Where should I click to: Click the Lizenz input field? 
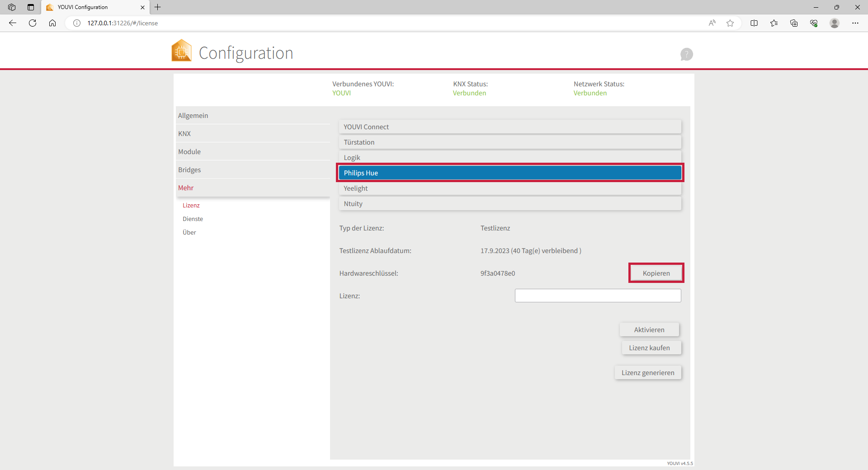(x=598, y=296)
